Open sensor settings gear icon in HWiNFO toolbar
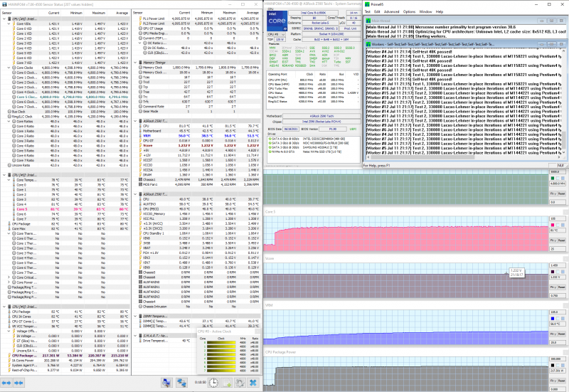 [x=240, y=383]
